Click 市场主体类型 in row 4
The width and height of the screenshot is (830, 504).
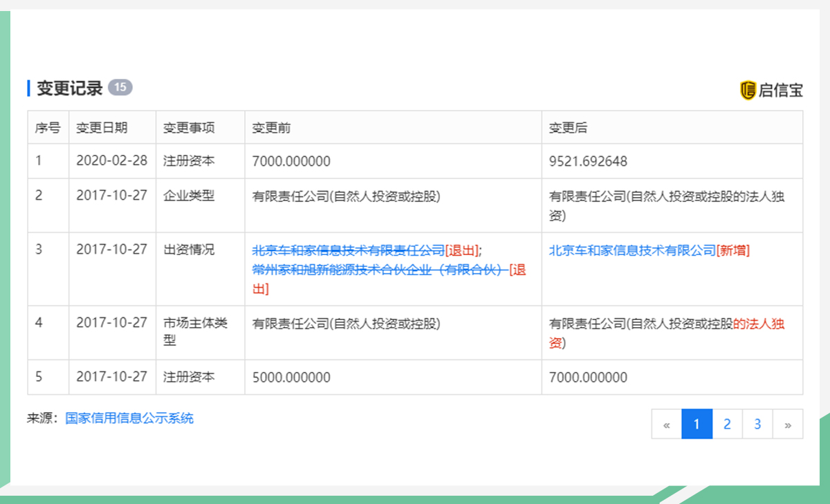pos(195,331)
